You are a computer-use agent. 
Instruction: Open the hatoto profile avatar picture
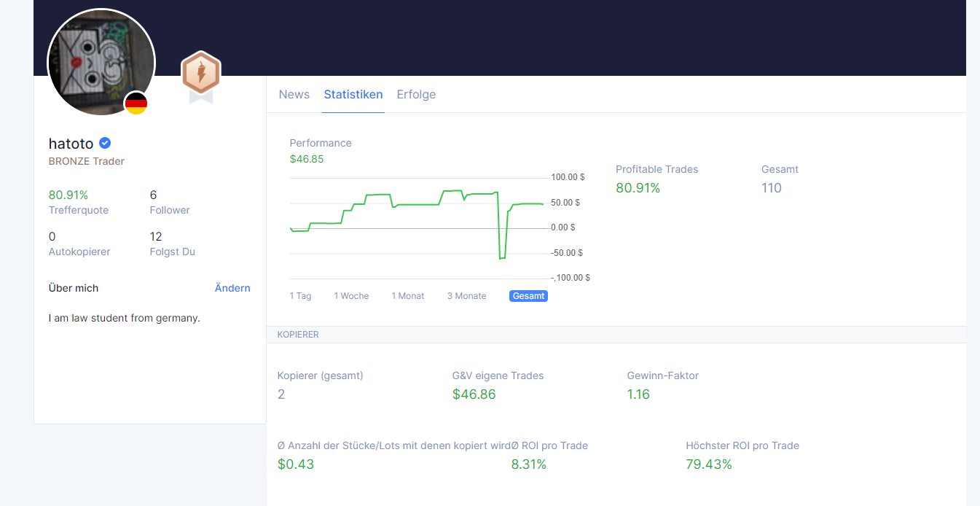[101, 63]
